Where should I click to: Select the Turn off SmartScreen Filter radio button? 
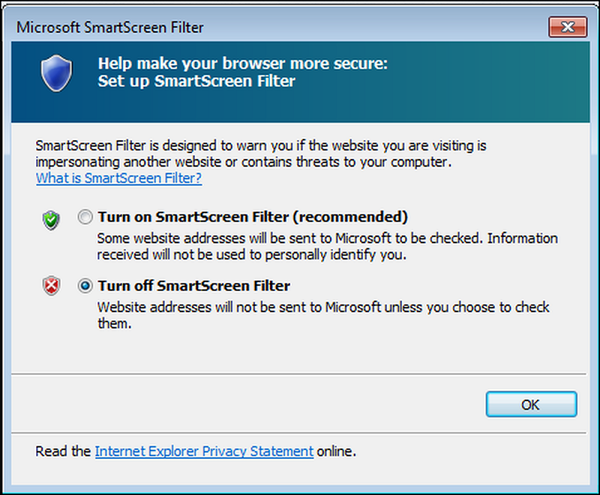click(x=84, y=286)
